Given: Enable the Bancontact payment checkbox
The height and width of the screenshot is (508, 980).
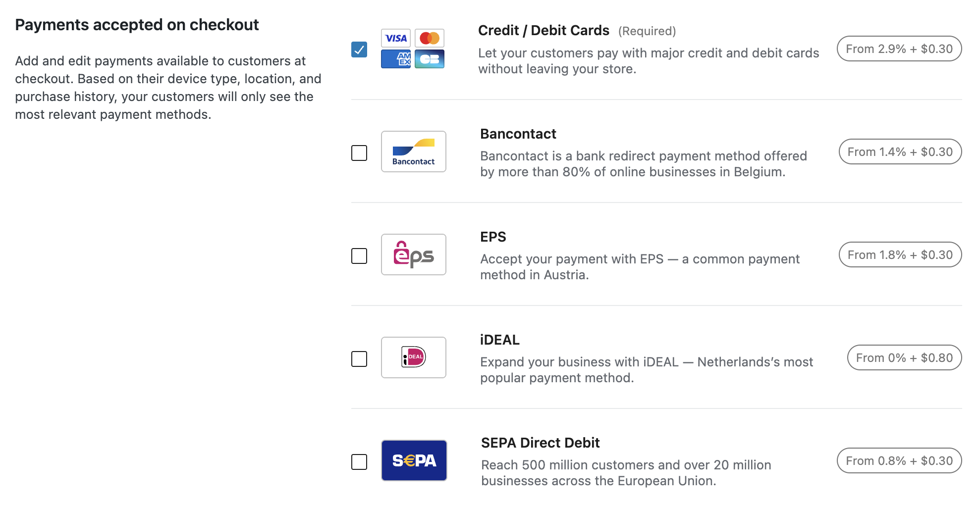Looking at the screenshot, I should tap(359, 153).
